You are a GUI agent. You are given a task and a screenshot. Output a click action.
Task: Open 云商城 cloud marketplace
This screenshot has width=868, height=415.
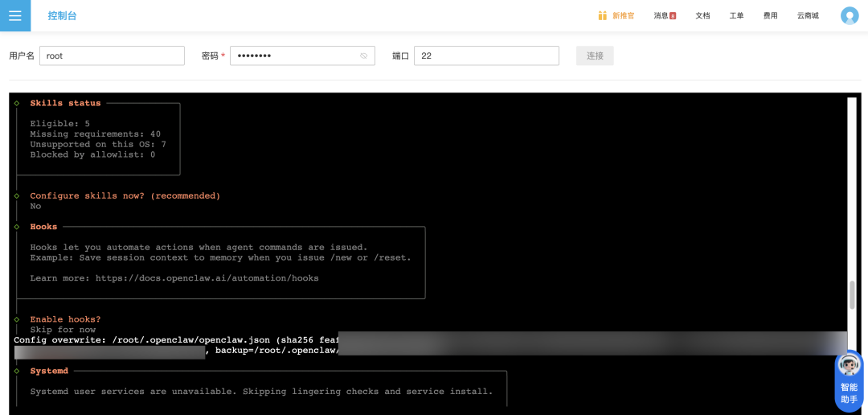click(x=808, y=15)
